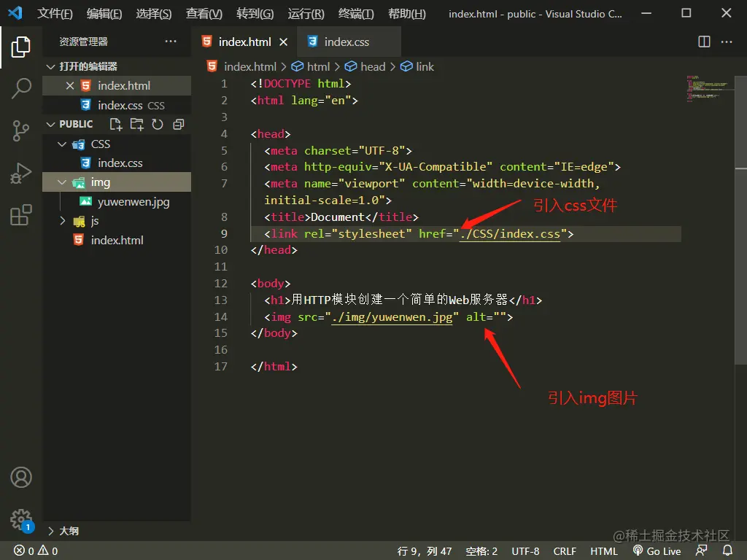
Task: Open the File menu
Action: tap(55, 13)
